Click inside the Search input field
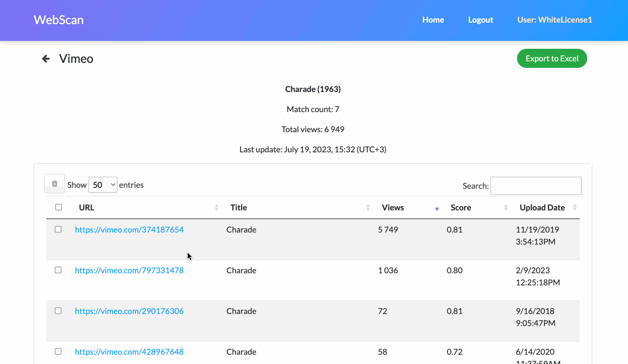Viewport: 628px width, 364px height. click(535, 186)
